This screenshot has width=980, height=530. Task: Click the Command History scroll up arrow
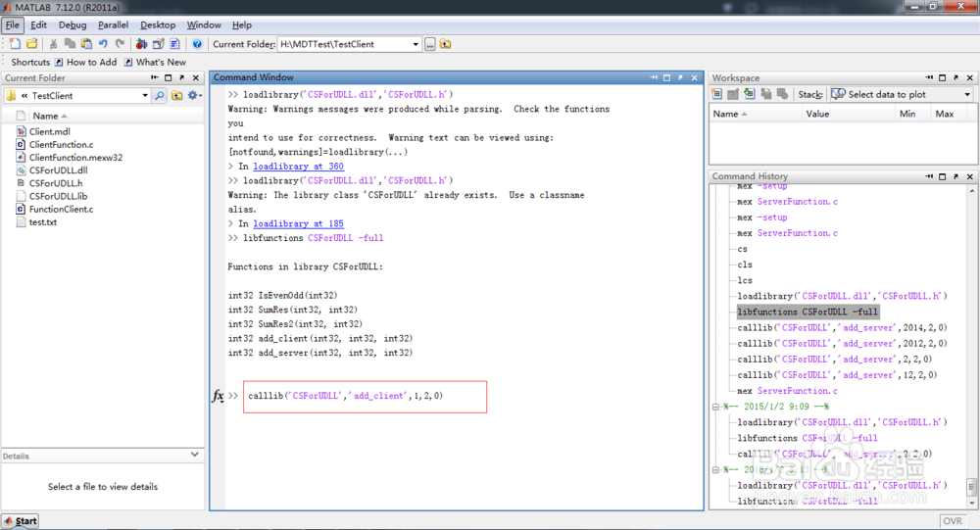[972, 191]
